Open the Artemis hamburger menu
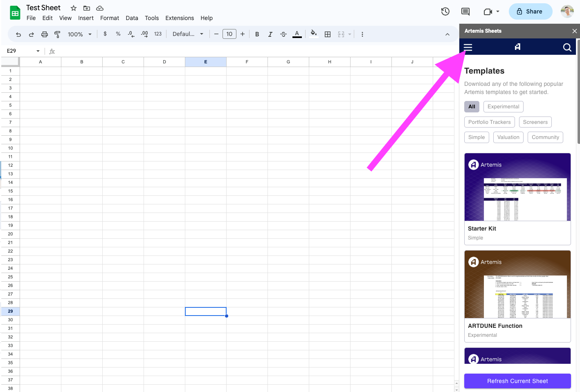Viewport: 580px width, 392px height. (x=468, y=47)
